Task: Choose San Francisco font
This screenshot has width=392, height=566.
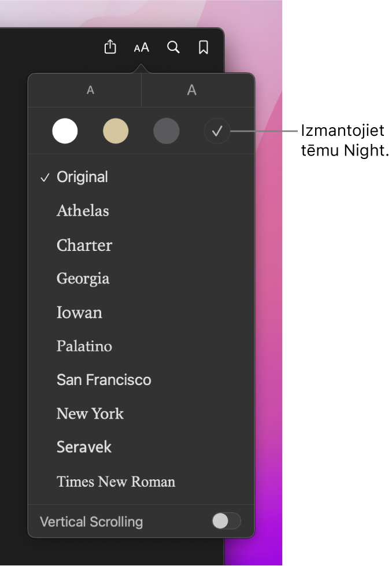Action: 104,380
